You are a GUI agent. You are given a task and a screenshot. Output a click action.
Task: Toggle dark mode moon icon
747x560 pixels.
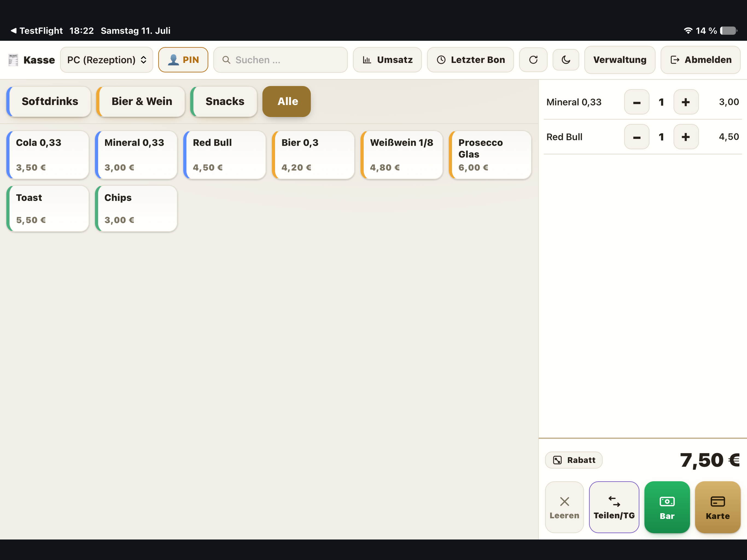coord(566,60)
